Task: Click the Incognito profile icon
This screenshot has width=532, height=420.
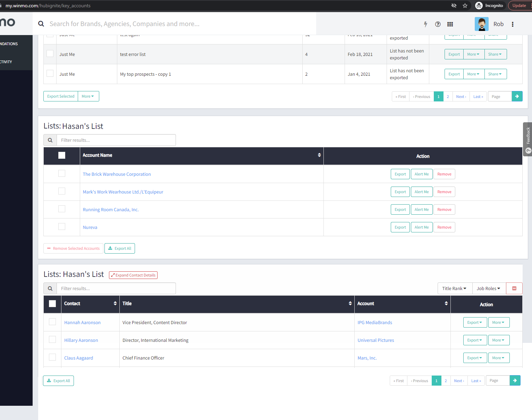Action: point(479,6)
